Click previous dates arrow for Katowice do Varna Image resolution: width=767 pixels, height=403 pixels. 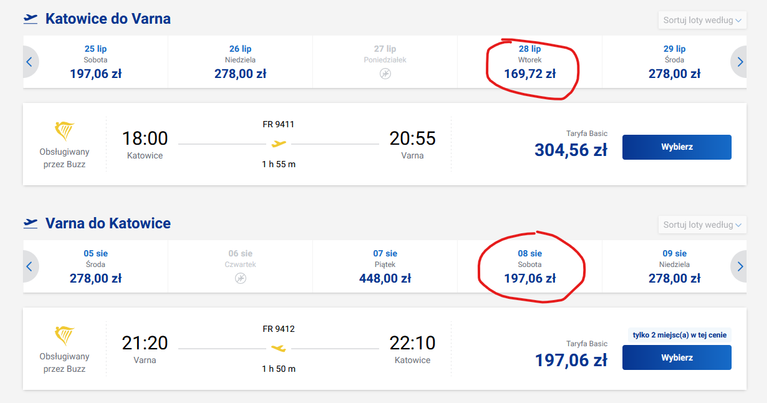pos(30,62)
